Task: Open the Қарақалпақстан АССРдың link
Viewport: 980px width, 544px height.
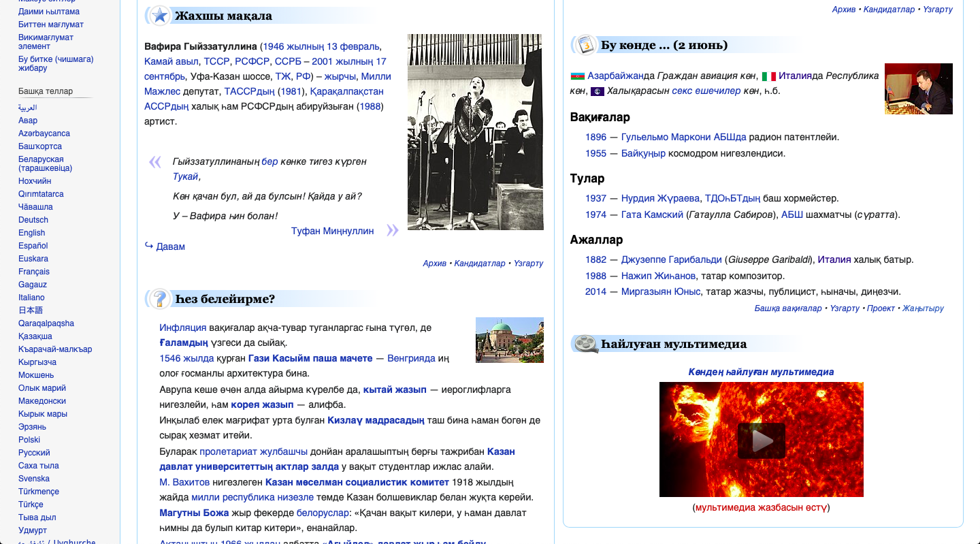Action: pyautogui.click(x=264, y=99)
